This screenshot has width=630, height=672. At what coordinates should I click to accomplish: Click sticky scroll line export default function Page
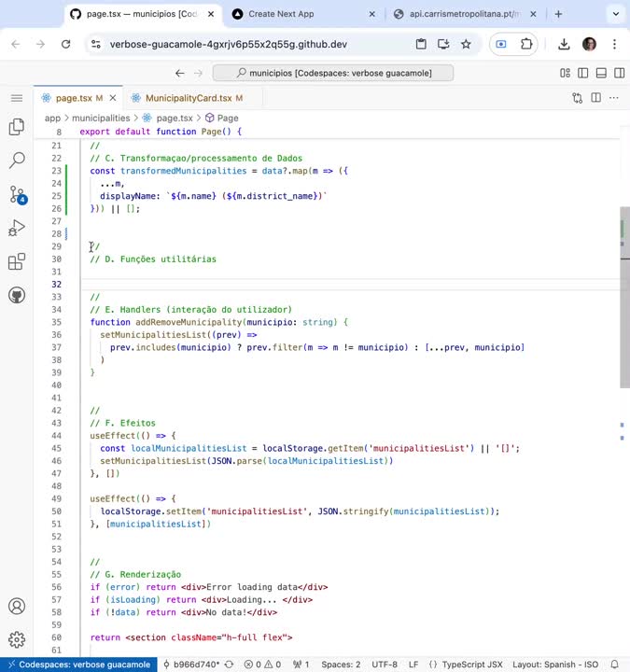tap(161, 132)
